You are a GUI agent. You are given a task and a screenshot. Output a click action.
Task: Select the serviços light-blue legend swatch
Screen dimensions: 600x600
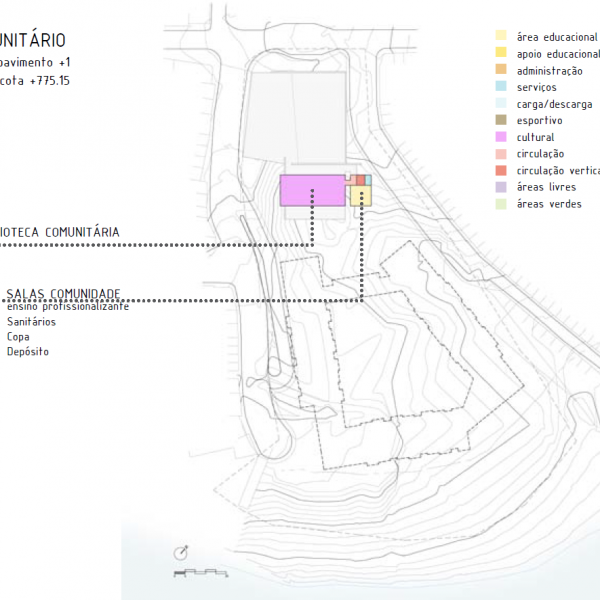[501, 86]
